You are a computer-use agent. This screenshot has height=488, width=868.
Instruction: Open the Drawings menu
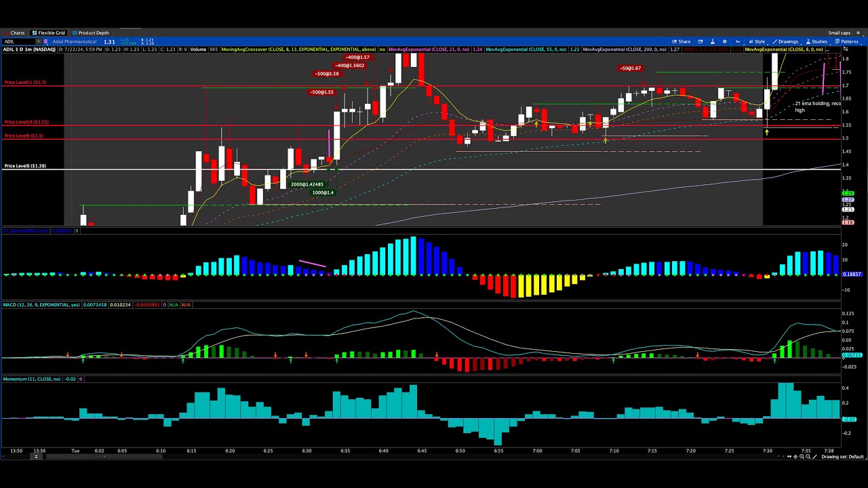(x=785, y=41)
